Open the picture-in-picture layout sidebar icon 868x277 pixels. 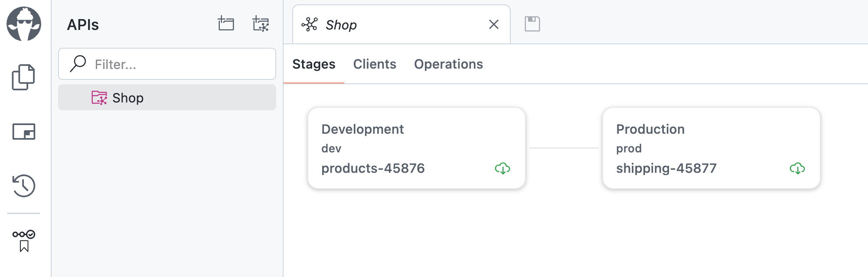[x=24, y=132]
